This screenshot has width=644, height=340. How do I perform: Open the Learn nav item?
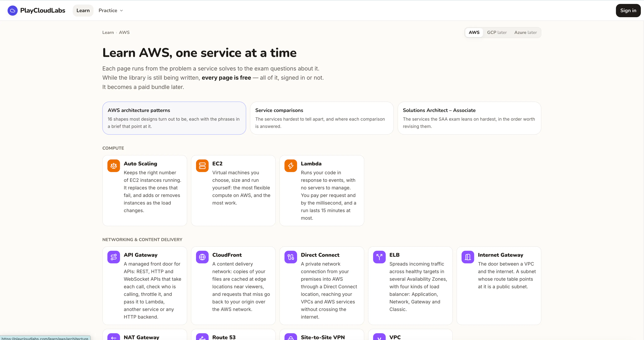pyautogui.click(x=83, y=11)
